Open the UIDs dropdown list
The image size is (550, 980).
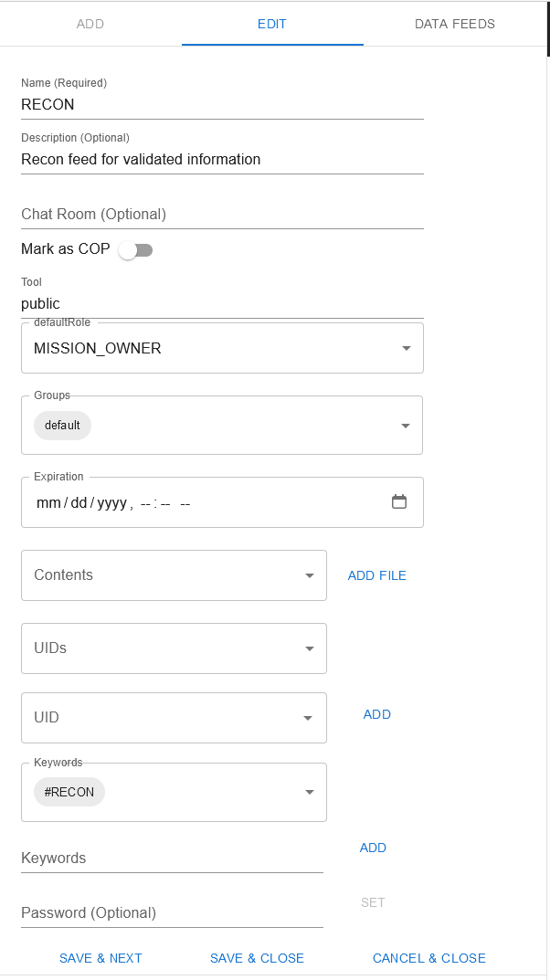click(309, 648)
